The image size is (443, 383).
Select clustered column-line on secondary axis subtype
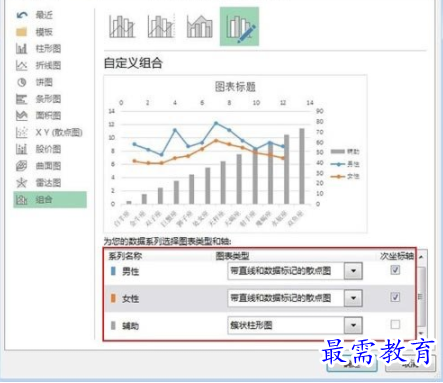point(161,26)
